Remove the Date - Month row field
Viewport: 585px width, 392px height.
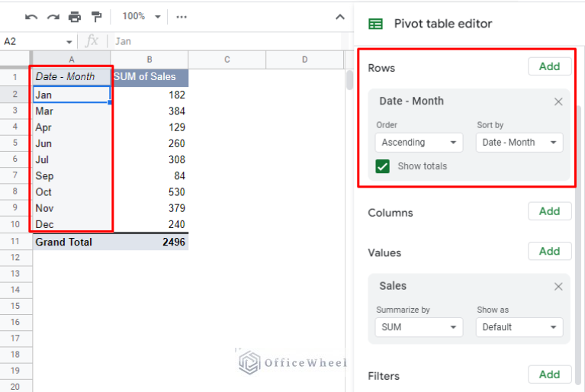558,101
